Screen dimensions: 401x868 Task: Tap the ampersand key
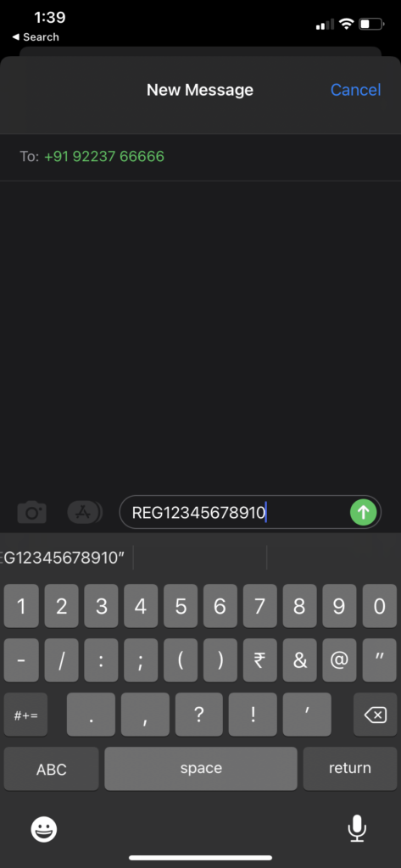(x=299, y=659)
